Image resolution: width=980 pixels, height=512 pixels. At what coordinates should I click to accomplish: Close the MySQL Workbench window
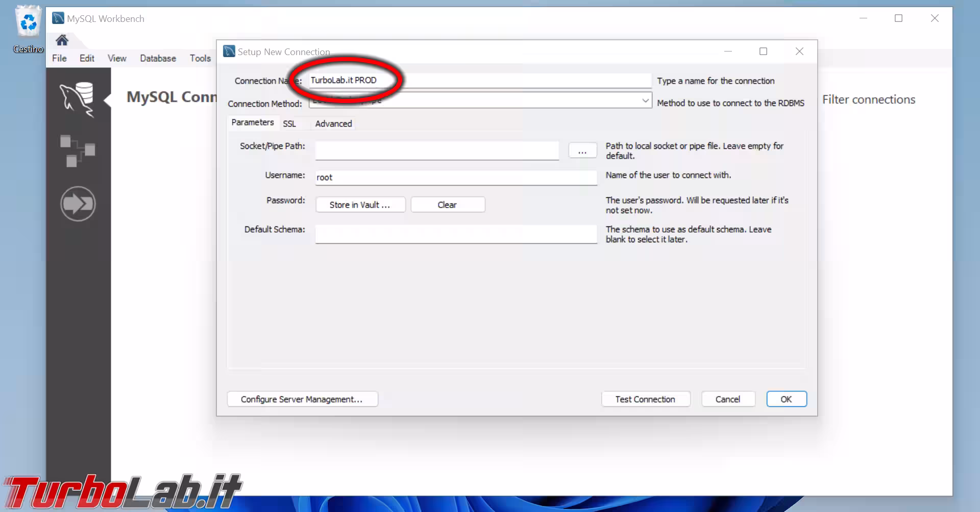pyautogui.click(x=935, y=18)
